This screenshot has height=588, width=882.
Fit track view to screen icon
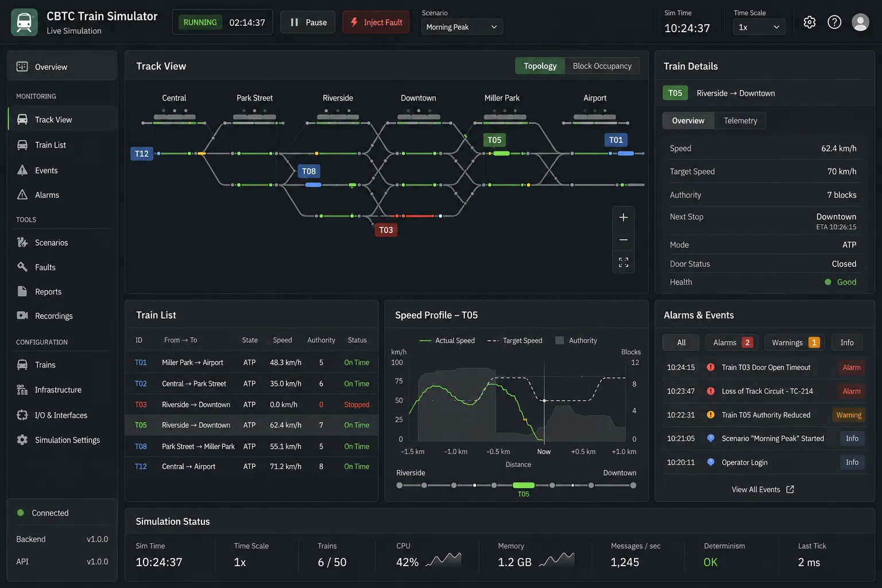pyautogui.click(x=623, y=262)
